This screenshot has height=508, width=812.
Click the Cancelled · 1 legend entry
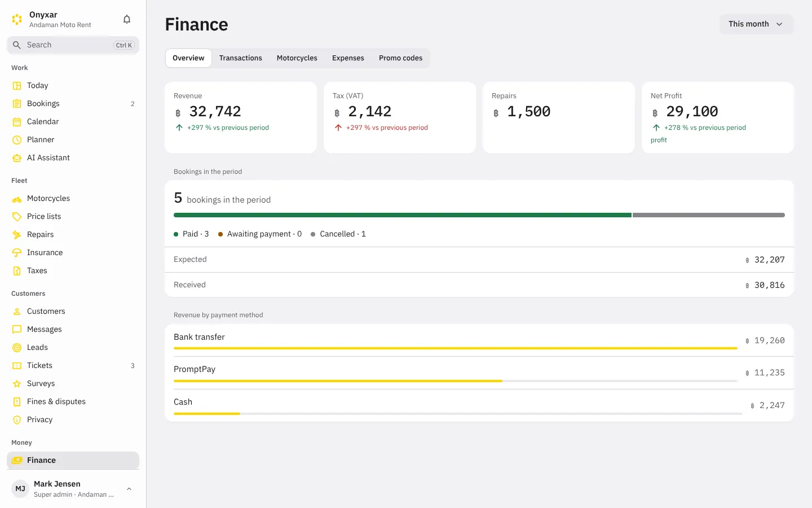[x=338, y=234]
